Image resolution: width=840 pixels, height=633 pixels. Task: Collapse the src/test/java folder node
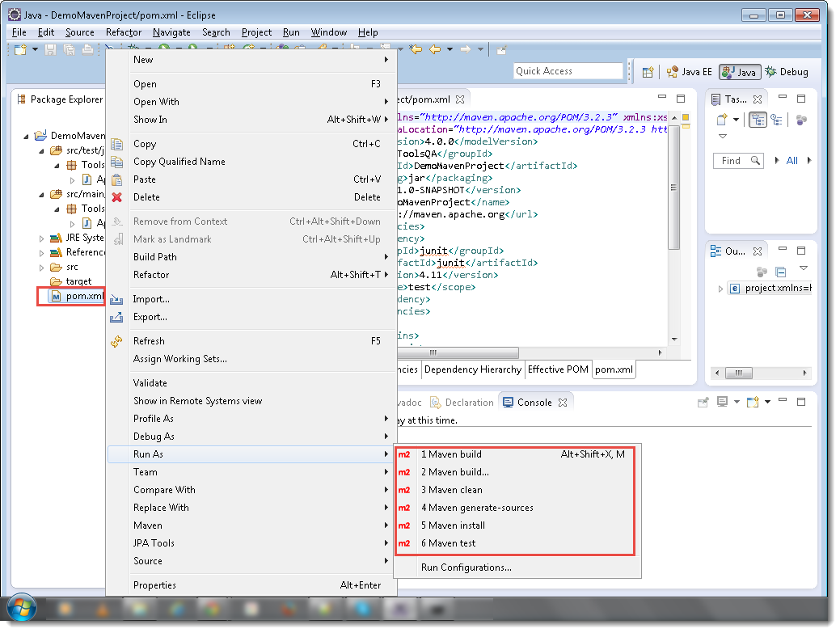coord(42,151)
